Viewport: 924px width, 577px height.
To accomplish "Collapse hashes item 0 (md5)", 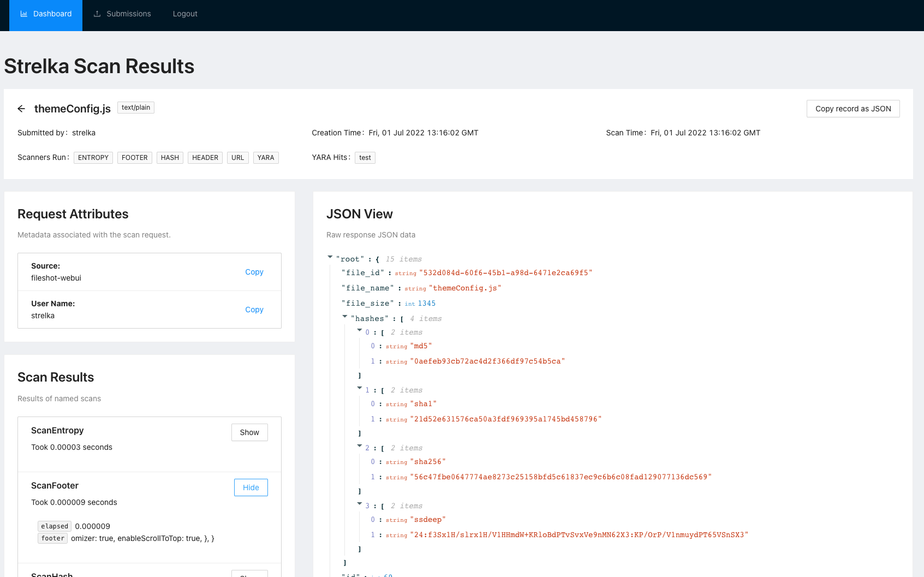I will click(360, 330).
